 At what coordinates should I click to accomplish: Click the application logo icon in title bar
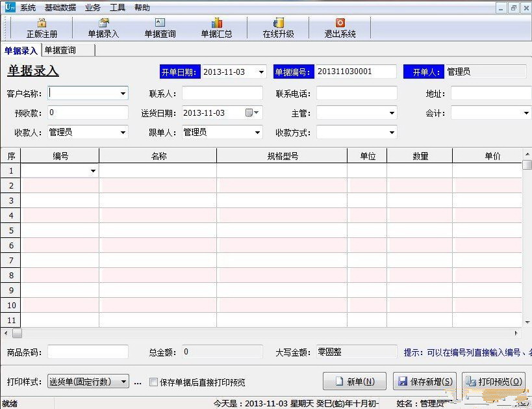(x=10, y=7)
